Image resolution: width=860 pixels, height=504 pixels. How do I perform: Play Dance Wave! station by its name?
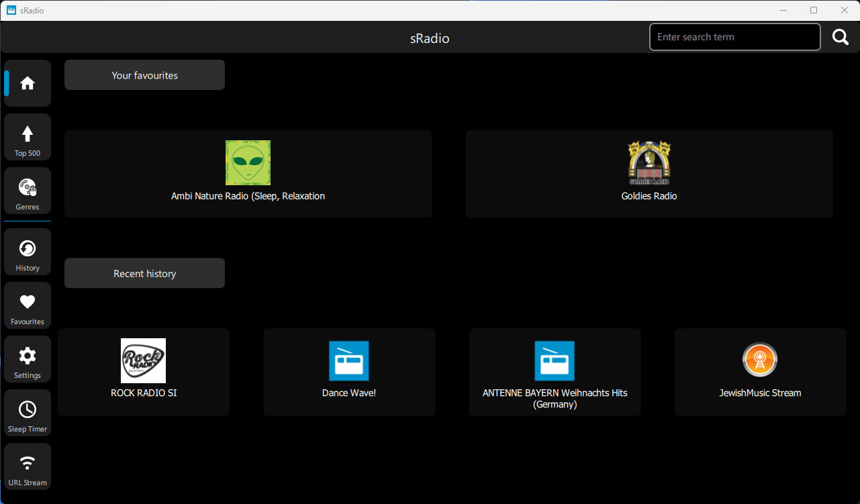click(x=349, y=393)
